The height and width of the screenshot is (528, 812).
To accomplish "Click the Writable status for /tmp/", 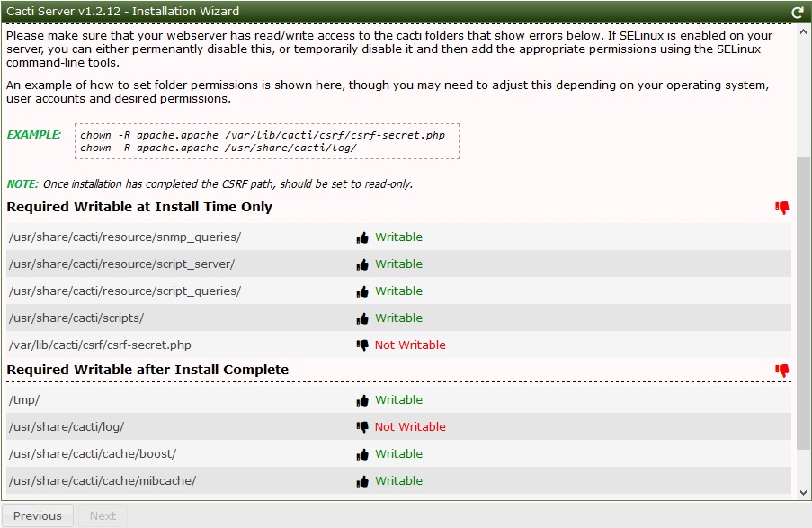I will (398, 400).
